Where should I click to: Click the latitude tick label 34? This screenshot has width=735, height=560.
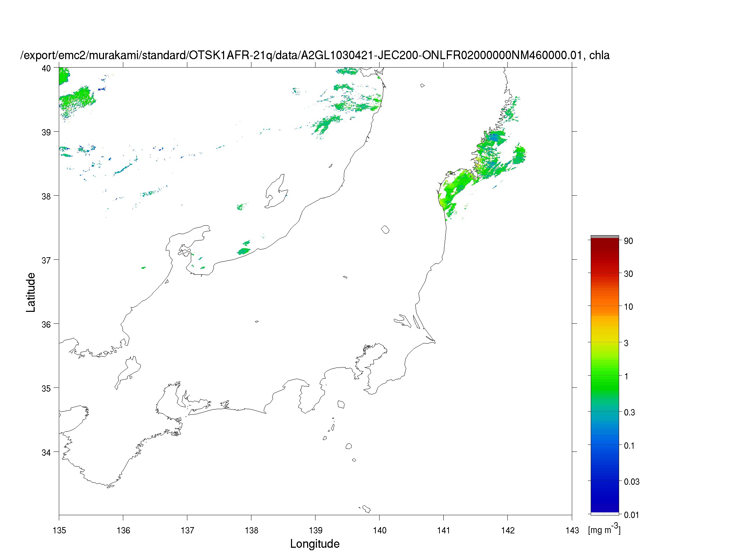tap(46, 453)
